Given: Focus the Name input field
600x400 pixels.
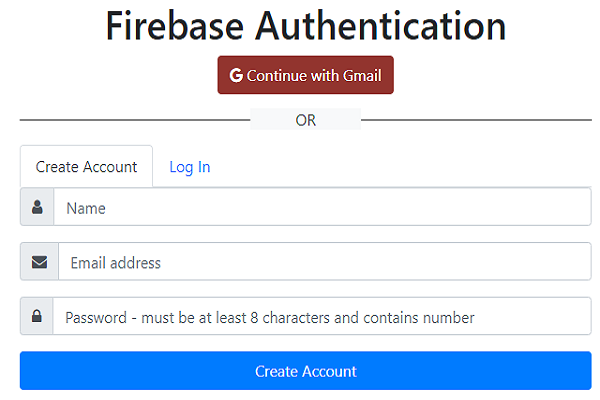Looking at the screenshot, I should [x=323, y=207].
